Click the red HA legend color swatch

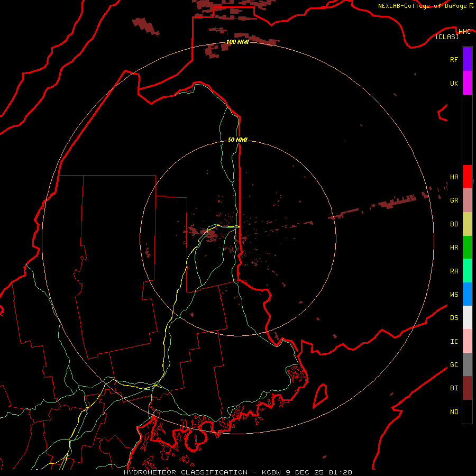coord(467,177)
